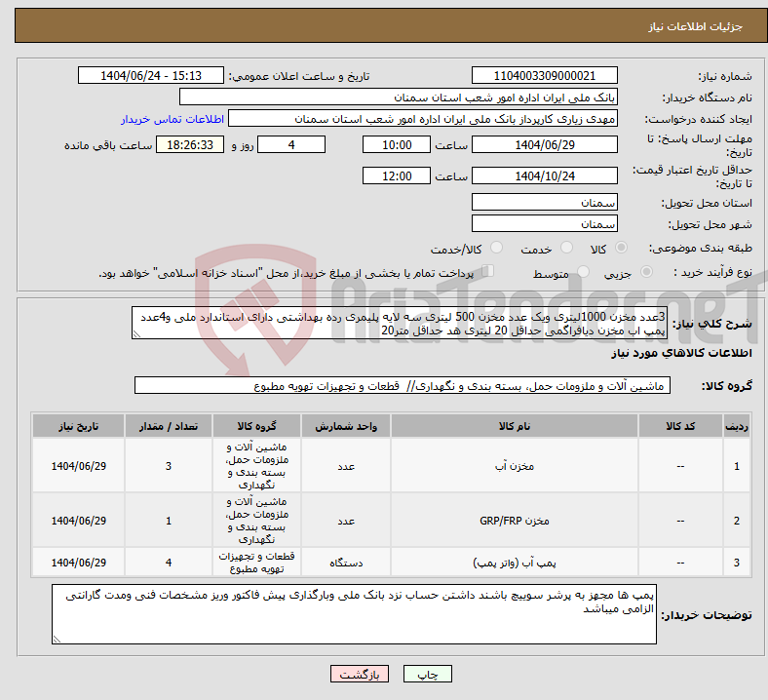Toggle Islamic treasury bonds payment checkbox

click(x=488, y=271)
